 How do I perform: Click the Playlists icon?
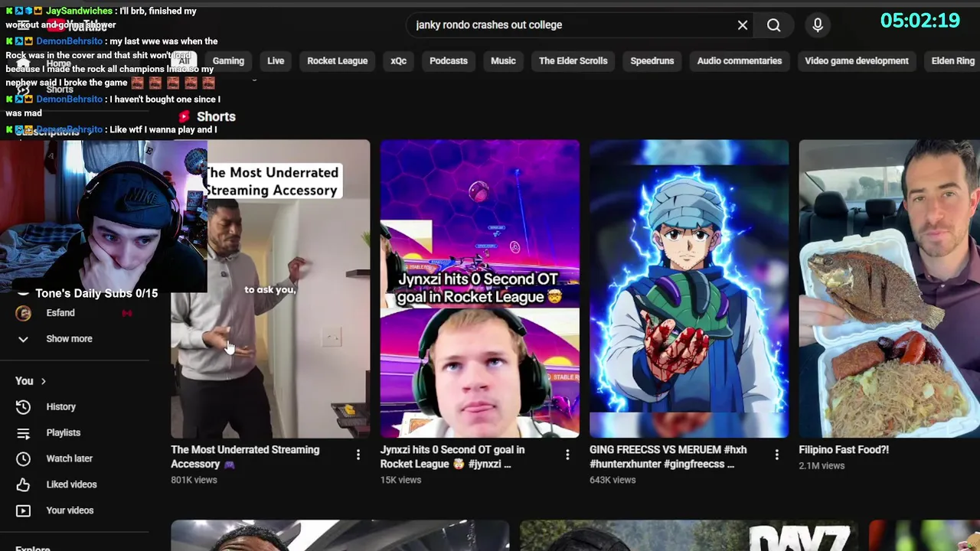[x=23, y=433]
